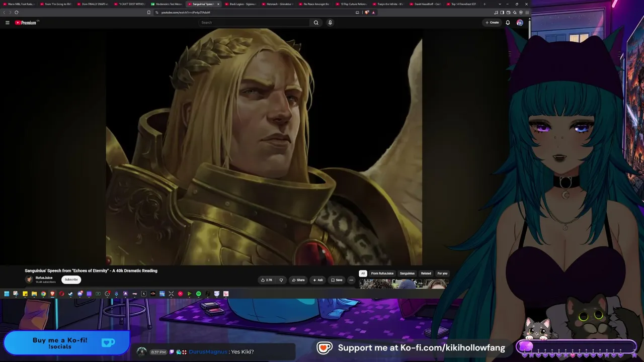The image size is (644, 362).
Task: Open Sticky Notes on the taskbar
Action: pyautogui.click(x=25, y=294)
